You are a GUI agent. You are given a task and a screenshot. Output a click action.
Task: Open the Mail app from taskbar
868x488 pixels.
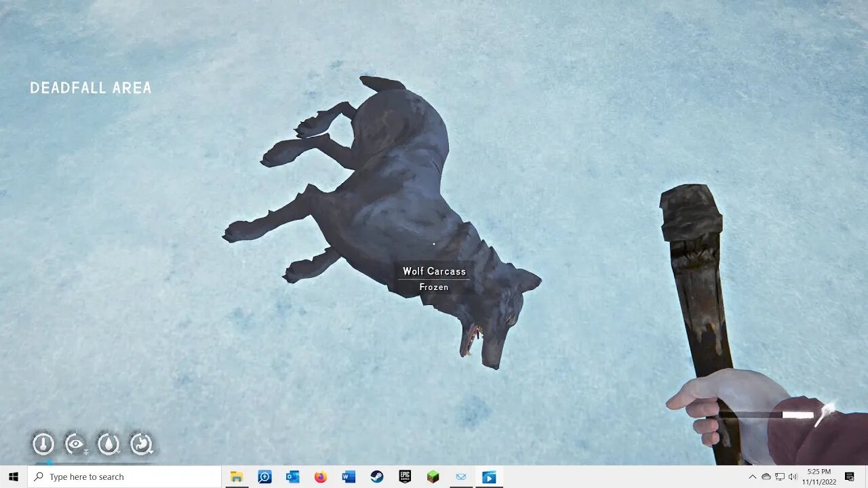(x=461, y=476)
